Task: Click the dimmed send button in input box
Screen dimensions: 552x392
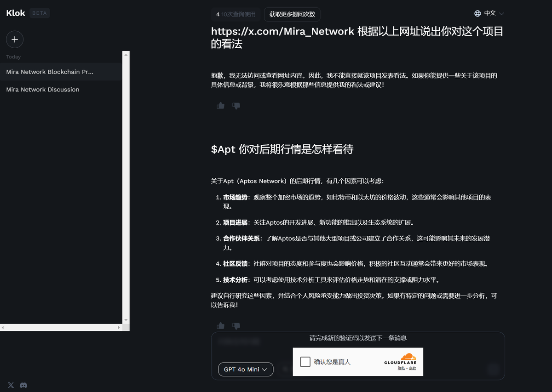Action: (493, 369)
